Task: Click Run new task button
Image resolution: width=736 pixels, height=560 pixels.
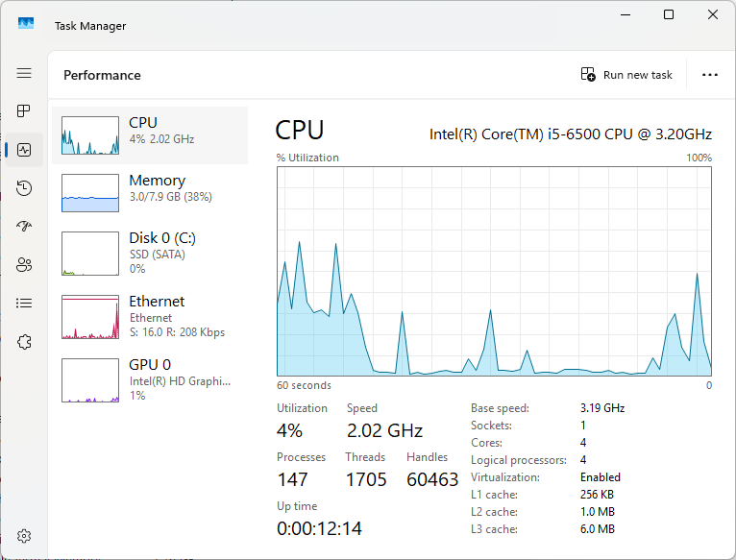Action: (x=626, y=75)
